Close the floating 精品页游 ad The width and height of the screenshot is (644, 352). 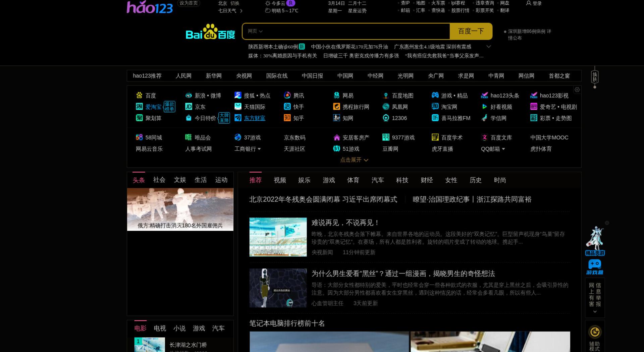click(607, 223)
